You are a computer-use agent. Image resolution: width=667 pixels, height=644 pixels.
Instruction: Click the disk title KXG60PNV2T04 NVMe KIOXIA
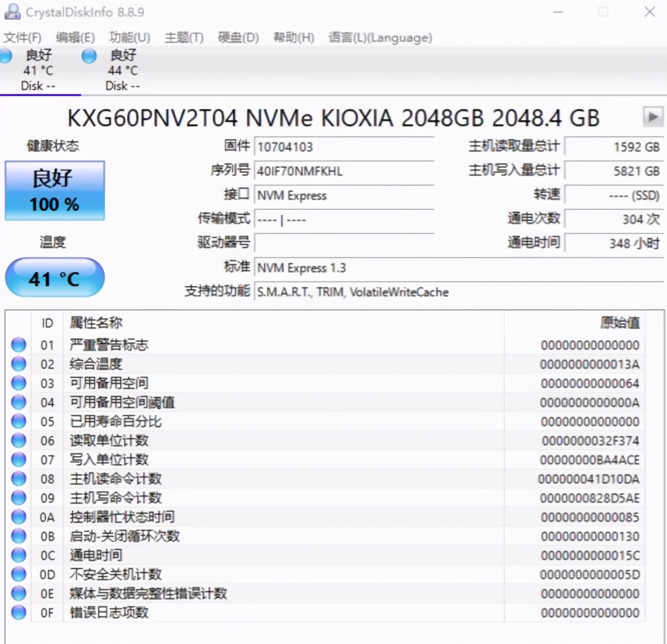click(334, 117)
